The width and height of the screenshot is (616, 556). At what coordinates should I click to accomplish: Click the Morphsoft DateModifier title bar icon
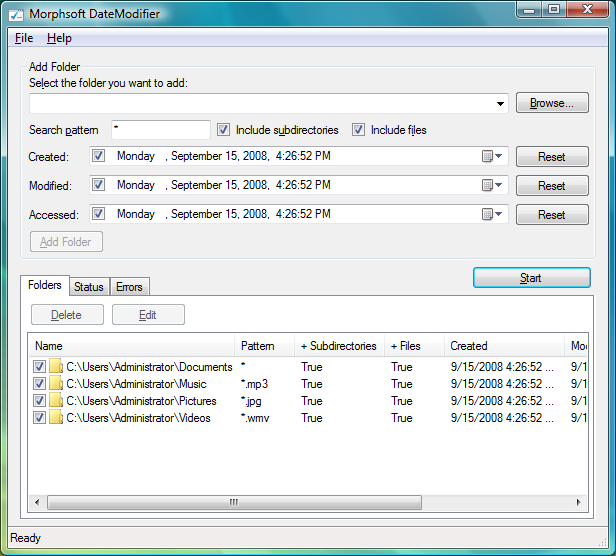[16, 15]
